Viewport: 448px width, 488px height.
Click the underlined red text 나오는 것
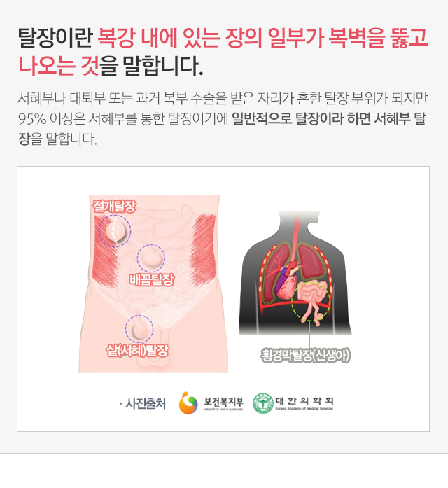click(59, 66)
